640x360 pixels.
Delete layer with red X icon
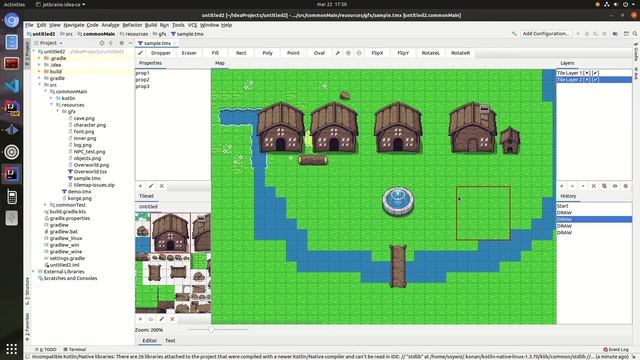click(x=593, y=186)
